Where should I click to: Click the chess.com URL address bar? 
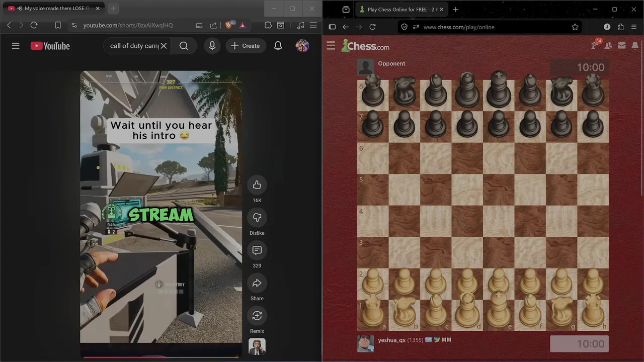pos(491,27)
